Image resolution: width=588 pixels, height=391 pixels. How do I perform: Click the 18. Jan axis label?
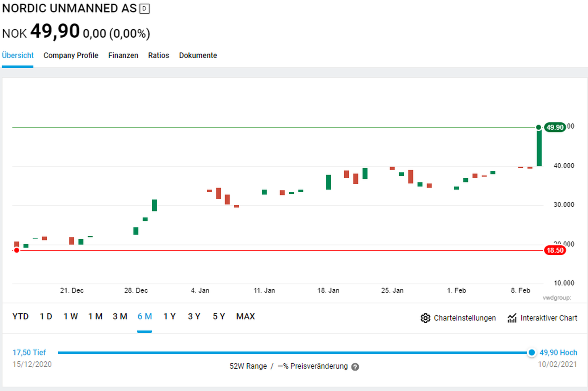(328, 290)
